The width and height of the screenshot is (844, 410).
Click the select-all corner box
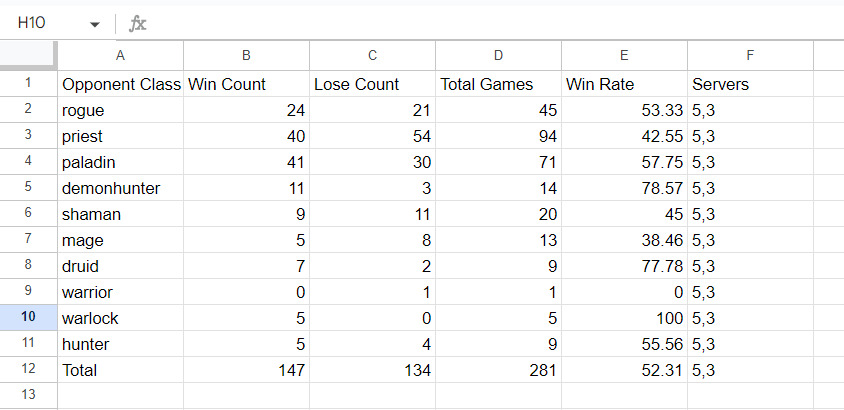coord(28,56)
